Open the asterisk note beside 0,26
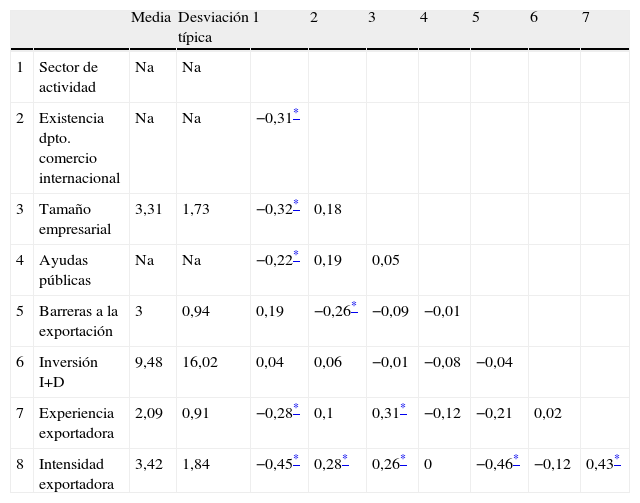This screenshot has width=640, height=503. (x=403, y=461)
